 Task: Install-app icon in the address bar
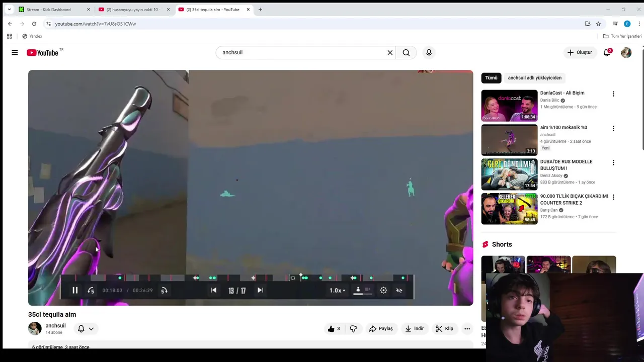click(587, 24)
